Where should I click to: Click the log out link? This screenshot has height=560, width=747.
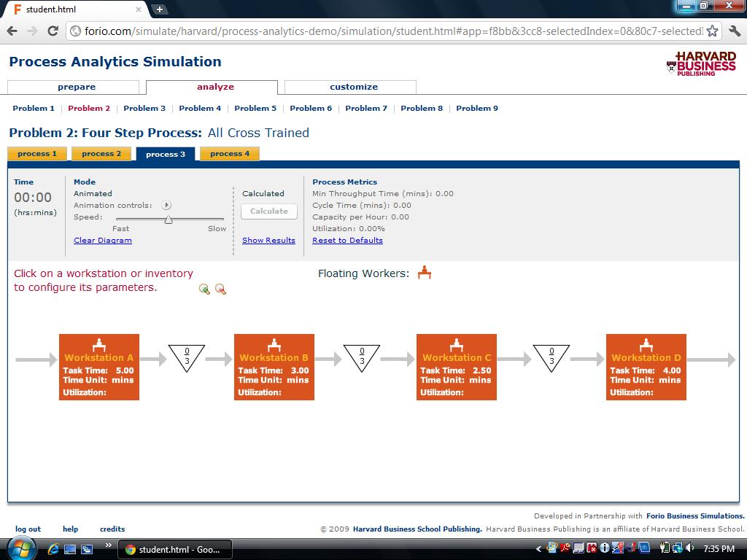28,529
